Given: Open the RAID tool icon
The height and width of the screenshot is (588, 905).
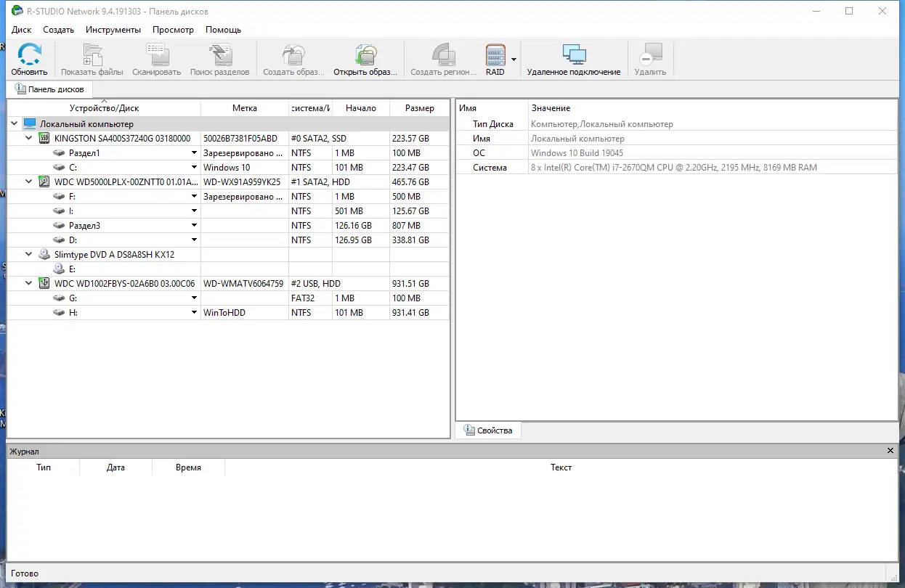Looking at the screenshot, I should point(496,54).
